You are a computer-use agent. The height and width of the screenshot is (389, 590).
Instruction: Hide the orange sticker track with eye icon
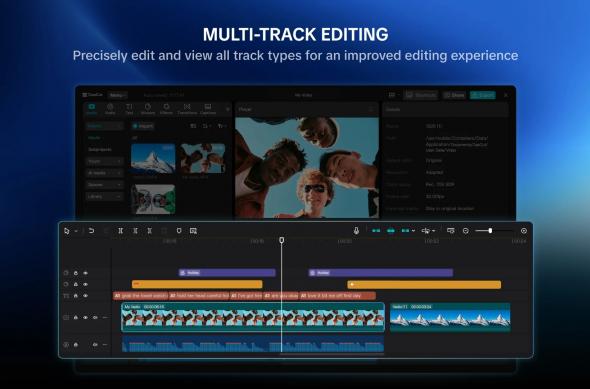(85, 284)
